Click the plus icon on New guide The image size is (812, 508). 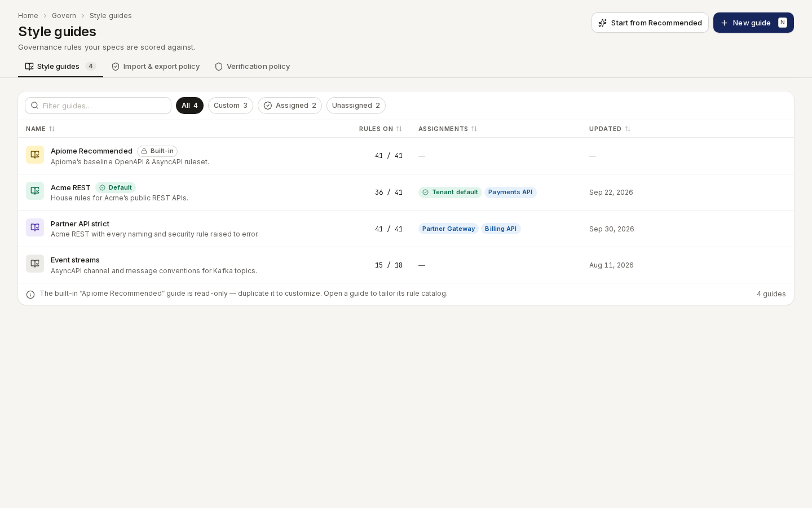pyautogui.click(x=724, y=23)
